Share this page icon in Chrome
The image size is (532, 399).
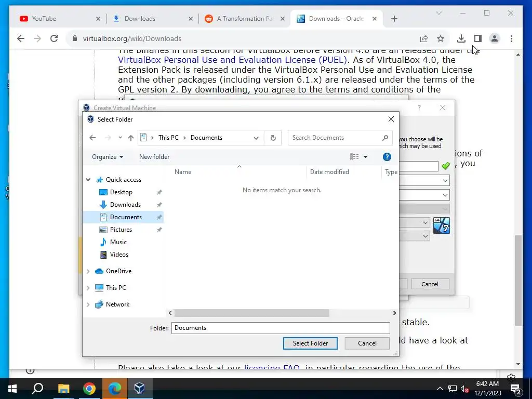424,38
